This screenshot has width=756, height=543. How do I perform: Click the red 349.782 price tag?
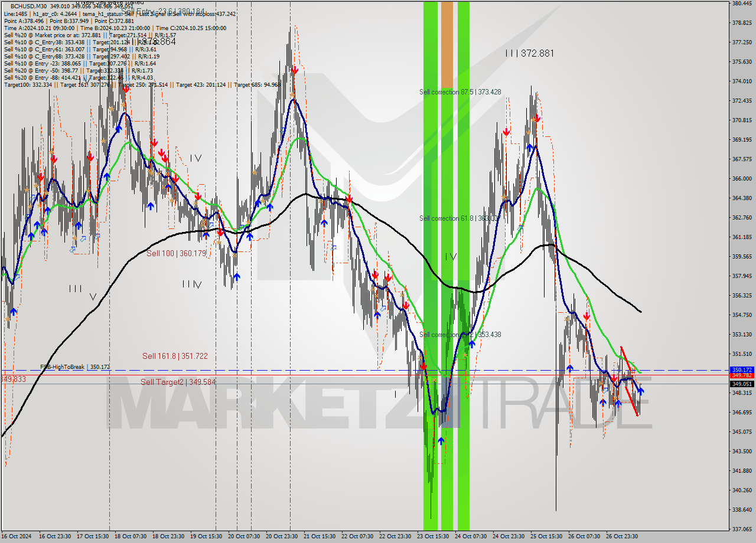click(x=742, y=375)
